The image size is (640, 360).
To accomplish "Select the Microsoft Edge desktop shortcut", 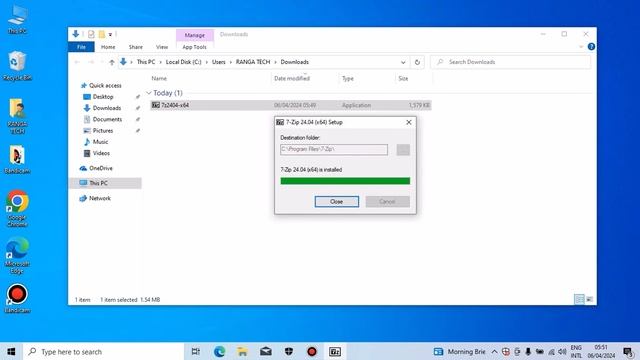I will tap(17, 256).
